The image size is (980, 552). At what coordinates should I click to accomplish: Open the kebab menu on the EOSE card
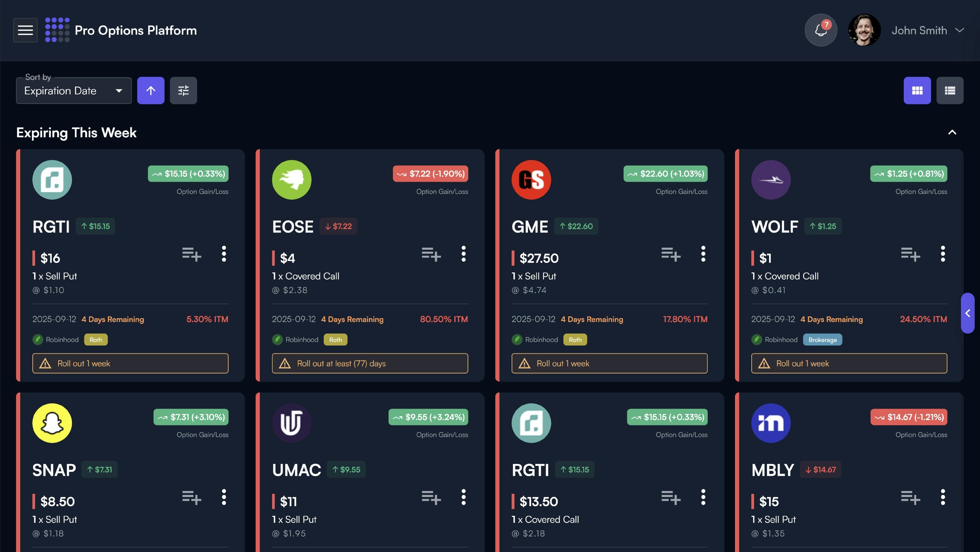point(463,255)
